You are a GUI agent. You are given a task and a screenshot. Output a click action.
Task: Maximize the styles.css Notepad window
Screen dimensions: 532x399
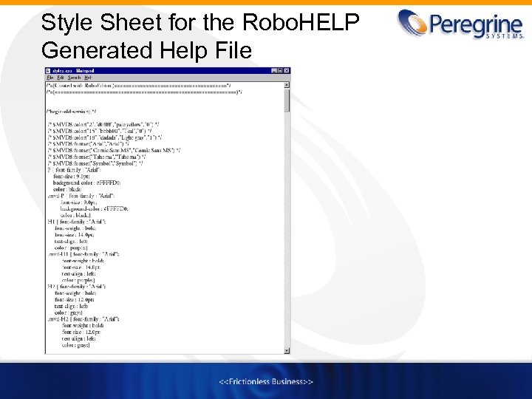point(280,71)
